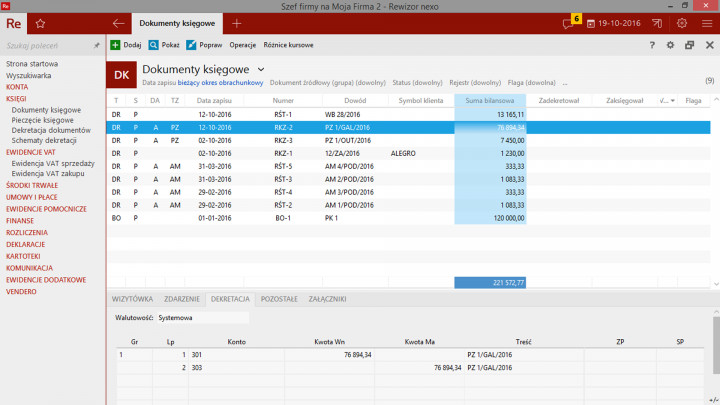The image size is (720, 405).
Task: Click the Szukaj poleceń search field
Action: [45, 45]
